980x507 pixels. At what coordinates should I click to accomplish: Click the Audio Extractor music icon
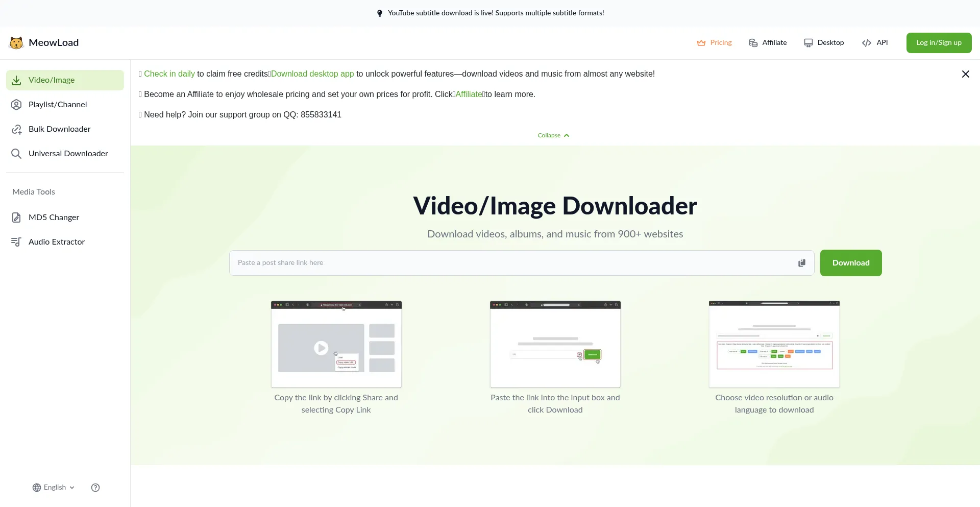tap(16, 242)
